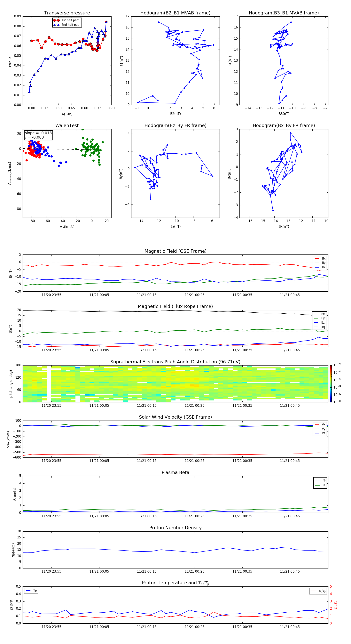Select the βp entry in Plasma Beta legend

point(321,480)
